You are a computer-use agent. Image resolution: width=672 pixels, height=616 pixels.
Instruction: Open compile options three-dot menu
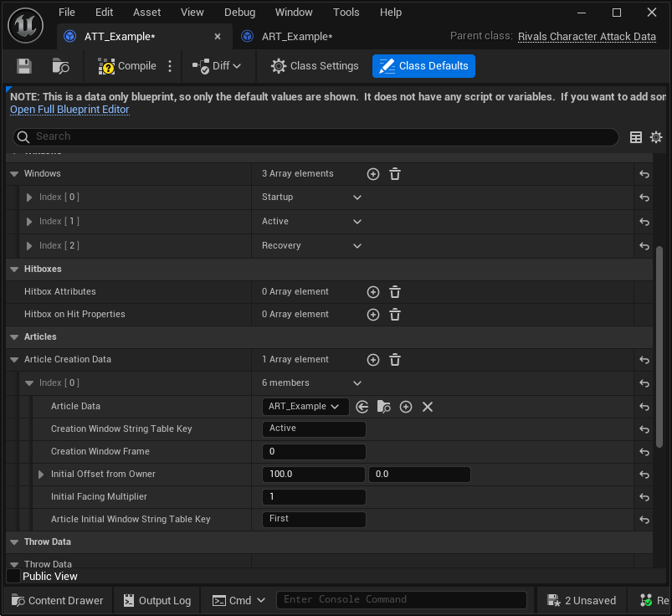tap(170, 66)
